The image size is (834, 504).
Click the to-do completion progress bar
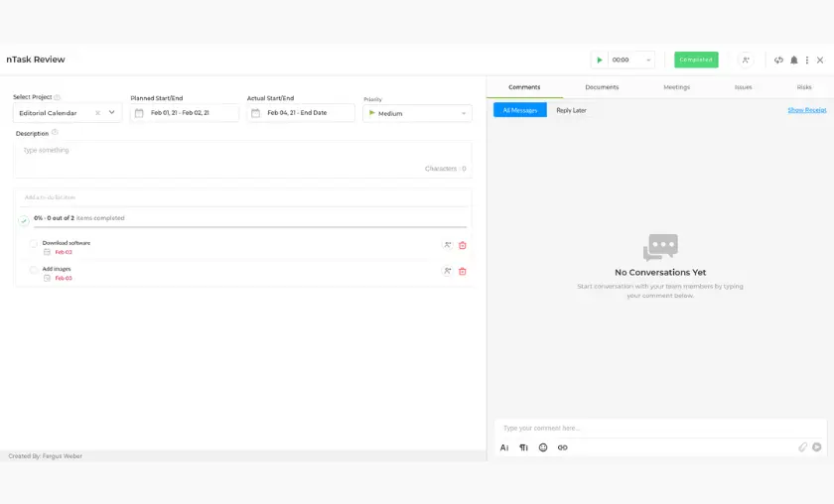click(x=250, y=227)
